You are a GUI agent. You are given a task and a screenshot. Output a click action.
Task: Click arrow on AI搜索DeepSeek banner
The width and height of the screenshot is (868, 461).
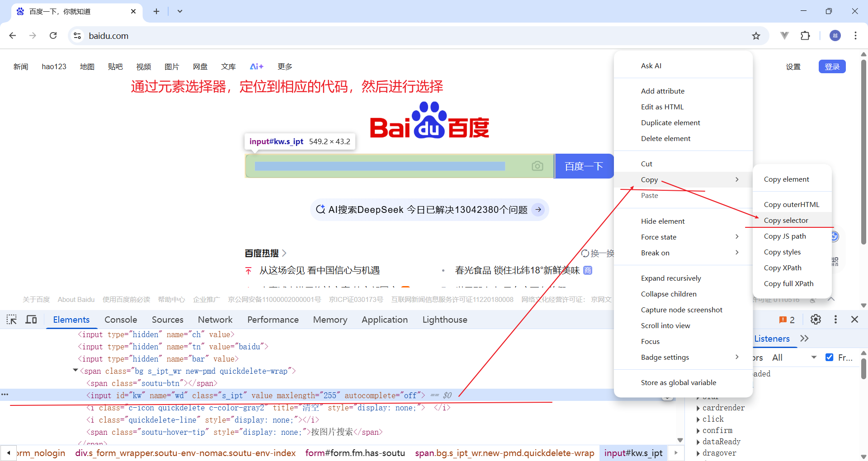tap(538, 210)
